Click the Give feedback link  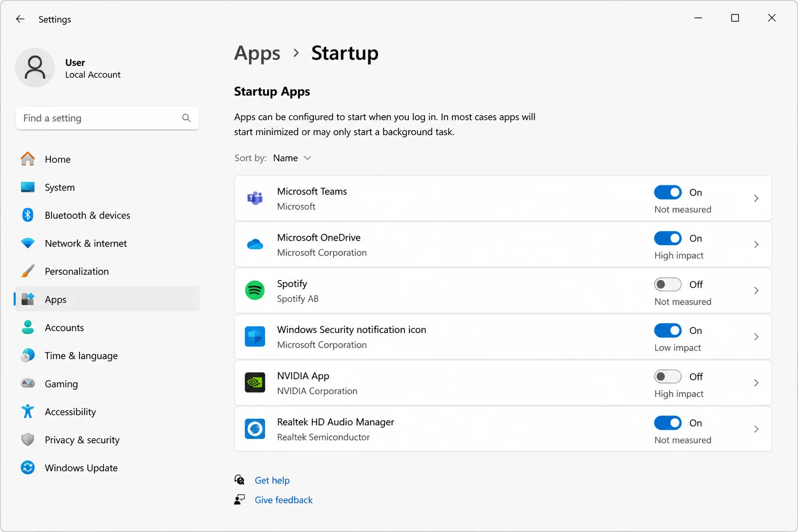point(284,500)
